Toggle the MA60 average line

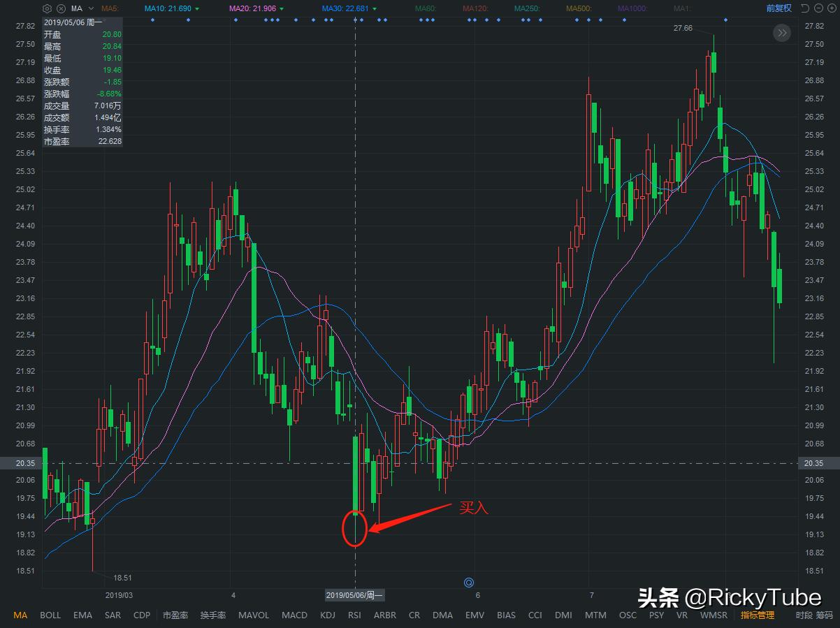pyautogui.click(x=426, y=8)
